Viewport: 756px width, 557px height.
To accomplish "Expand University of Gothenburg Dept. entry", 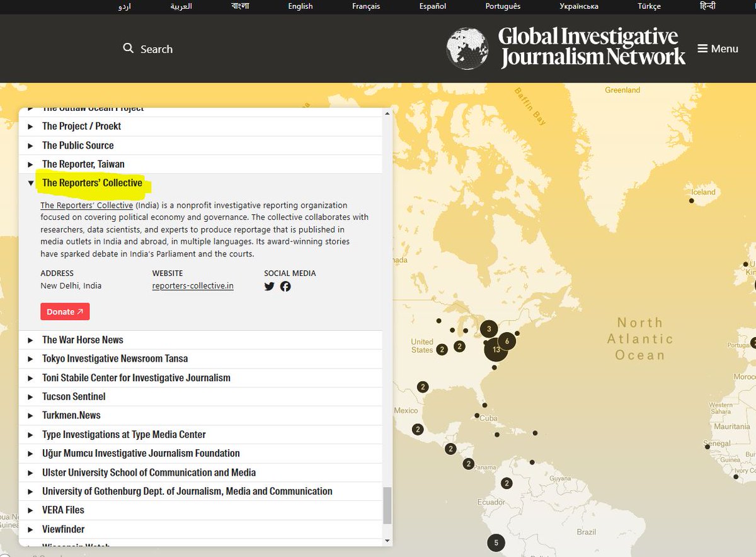I will click(x=200, y=491).
